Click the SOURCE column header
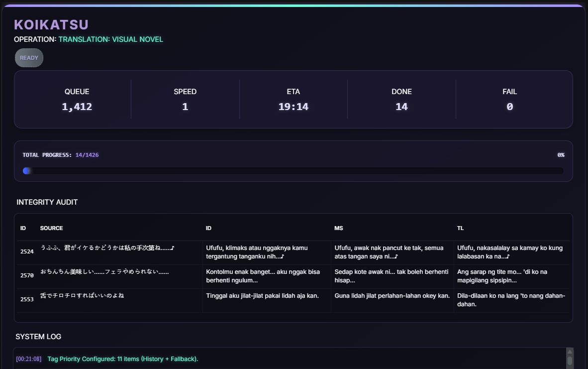Viewport: 588px width, 369px height. tap(51, 228)
